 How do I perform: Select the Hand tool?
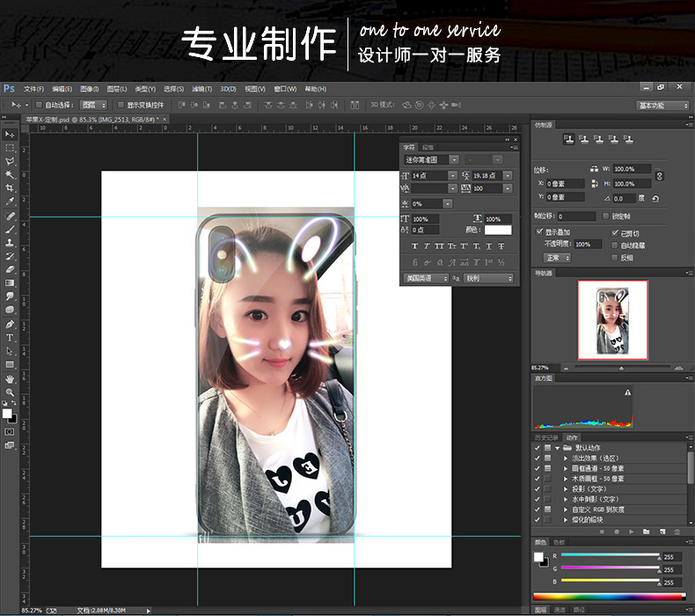pyautogui.click(x=11, y=378)
